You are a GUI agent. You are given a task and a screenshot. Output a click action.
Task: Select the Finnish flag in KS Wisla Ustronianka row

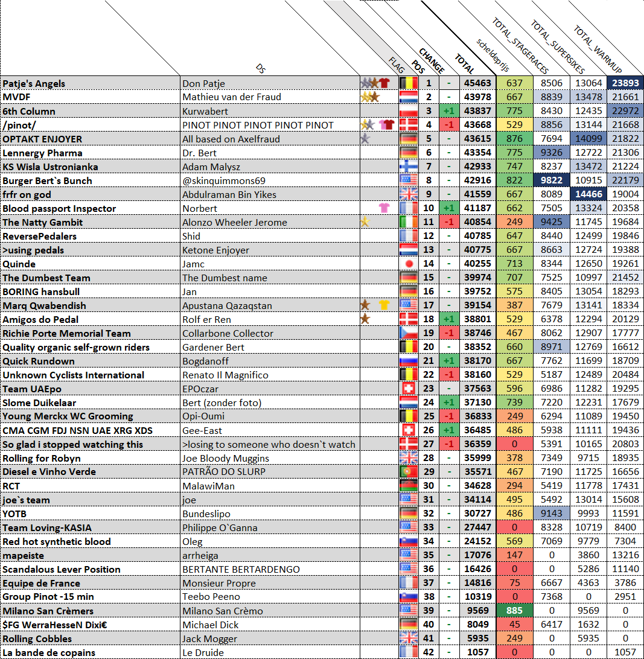coord(408,166)
